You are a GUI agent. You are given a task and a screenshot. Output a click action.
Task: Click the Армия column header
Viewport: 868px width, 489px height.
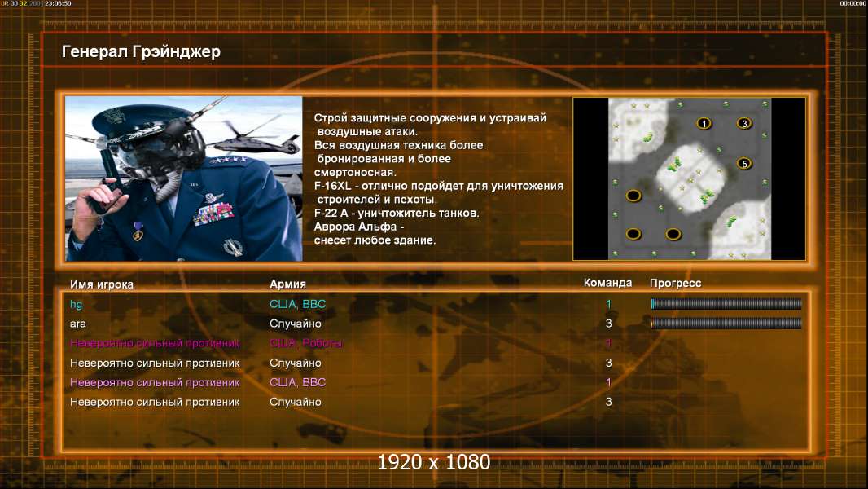tap(288, 284)
